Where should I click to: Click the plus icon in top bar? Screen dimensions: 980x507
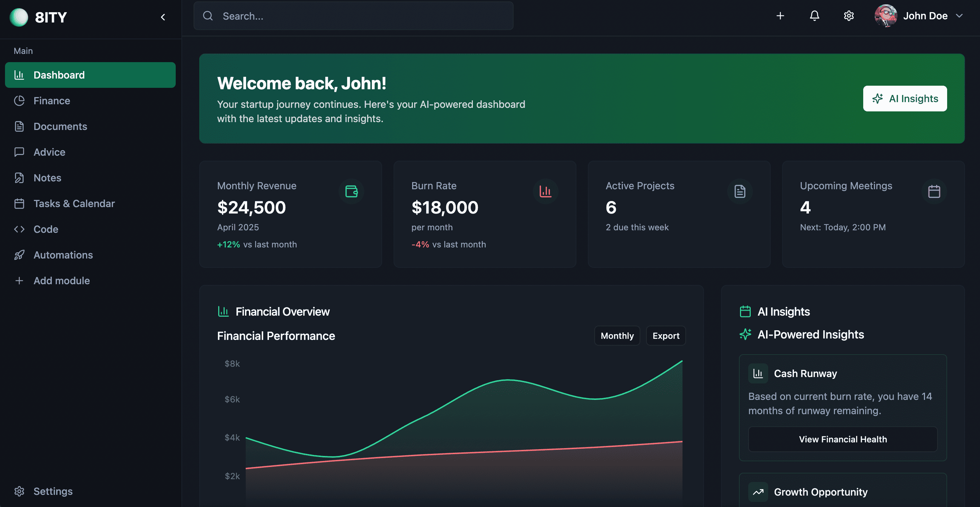(x=780, y=16)
